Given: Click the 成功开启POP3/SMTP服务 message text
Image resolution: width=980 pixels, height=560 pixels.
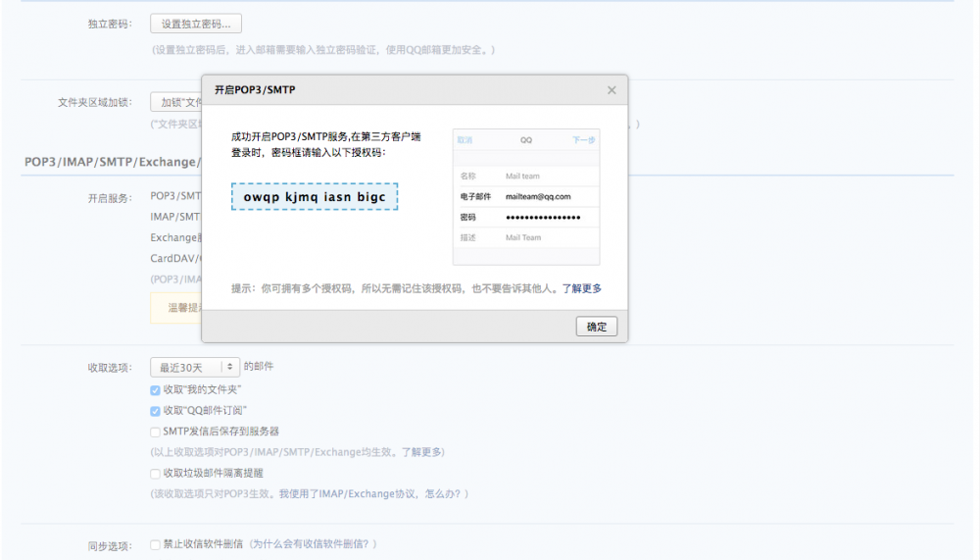Looking at the screenshot, I should [325, 144].
